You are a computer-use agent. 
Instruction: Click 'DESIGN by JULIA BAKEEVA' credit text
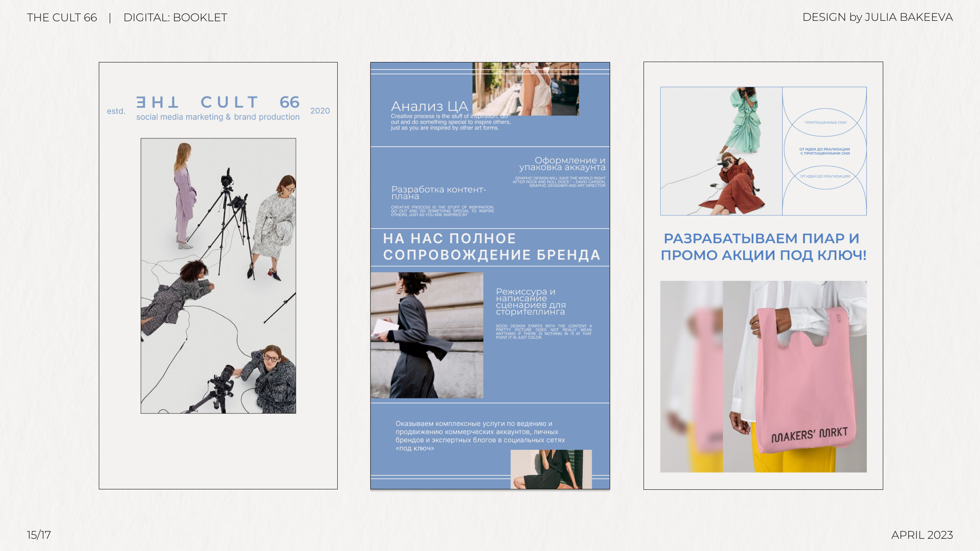coord(877,17)
